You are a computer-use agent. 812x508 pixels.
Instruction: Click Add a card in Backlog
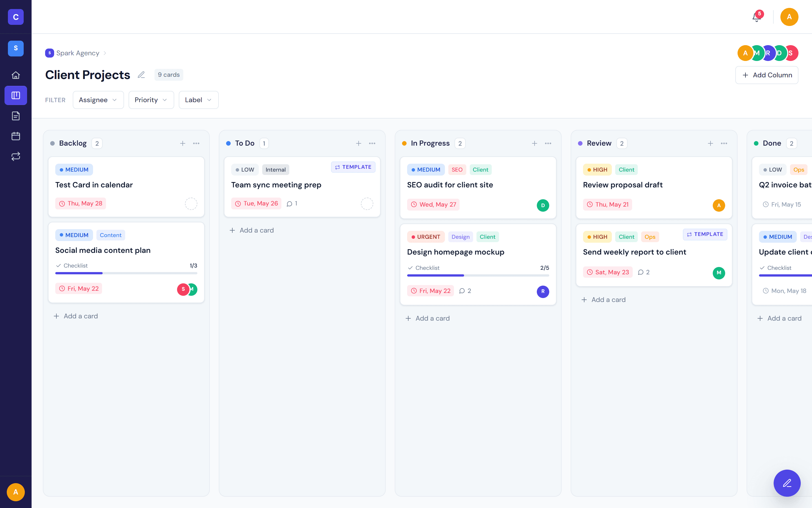tap(76, 316)
